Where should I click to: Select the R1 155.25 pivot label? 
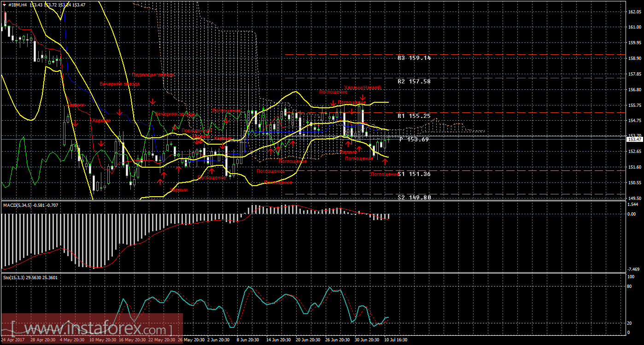[414, 116]
